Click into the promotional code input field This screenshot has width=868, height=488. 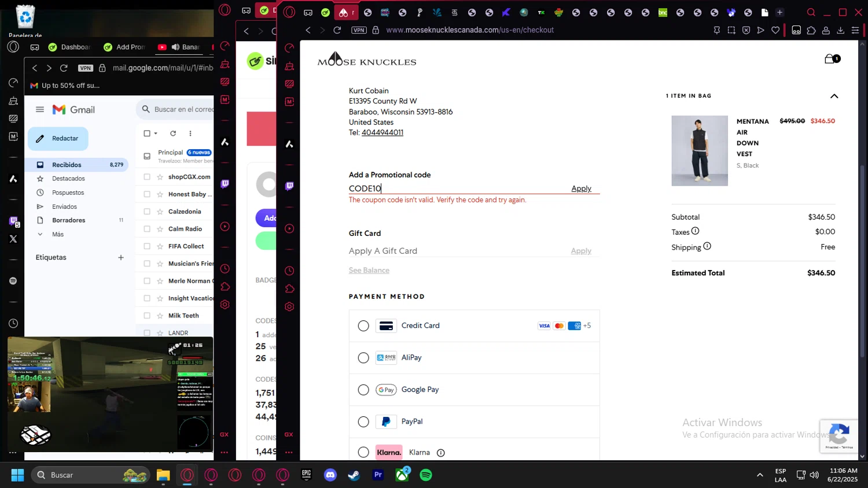[457, 188]
